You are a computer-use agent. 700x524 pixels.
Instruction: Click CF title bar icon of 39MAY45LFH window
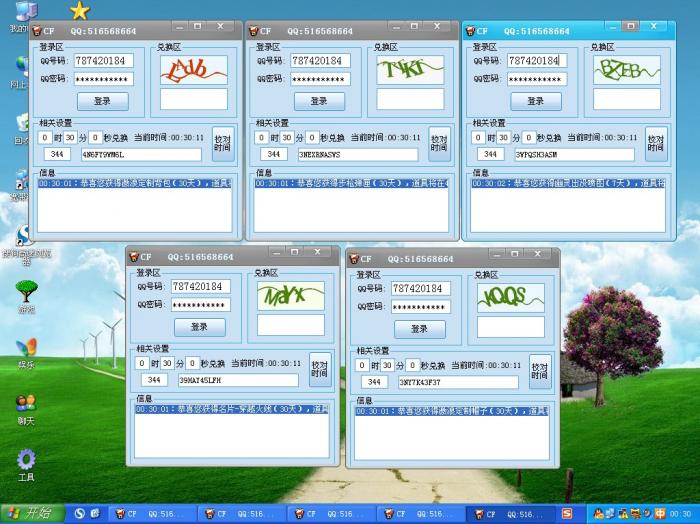[x=133, y=257]
